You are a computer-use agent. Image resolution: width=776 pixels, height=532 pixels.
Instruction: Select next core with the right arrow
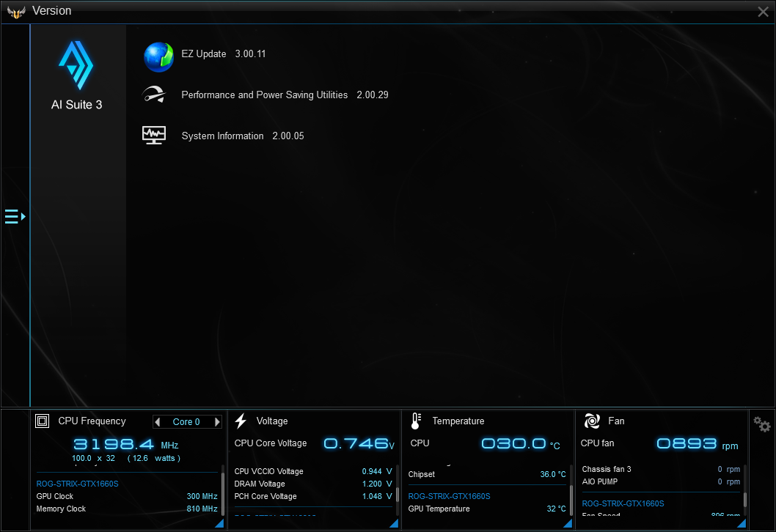click(217, 422)
